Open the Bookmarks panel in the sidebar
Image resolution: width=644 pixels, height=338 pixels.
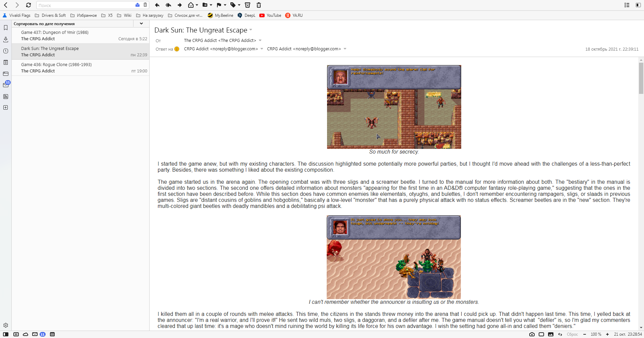pos(6,27)
